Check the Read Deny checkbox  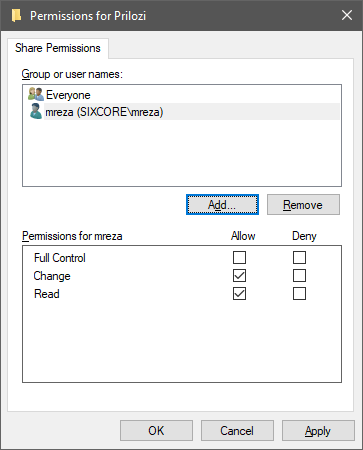299,294
